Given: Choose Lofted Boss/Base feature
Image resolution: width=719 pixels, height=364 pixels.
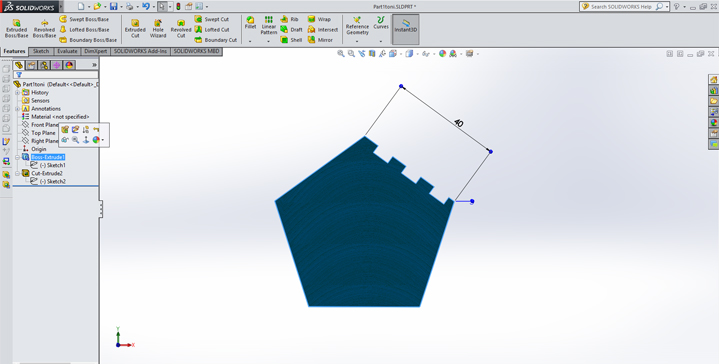Looking at the screenshot, I should (x=84, y=29).
